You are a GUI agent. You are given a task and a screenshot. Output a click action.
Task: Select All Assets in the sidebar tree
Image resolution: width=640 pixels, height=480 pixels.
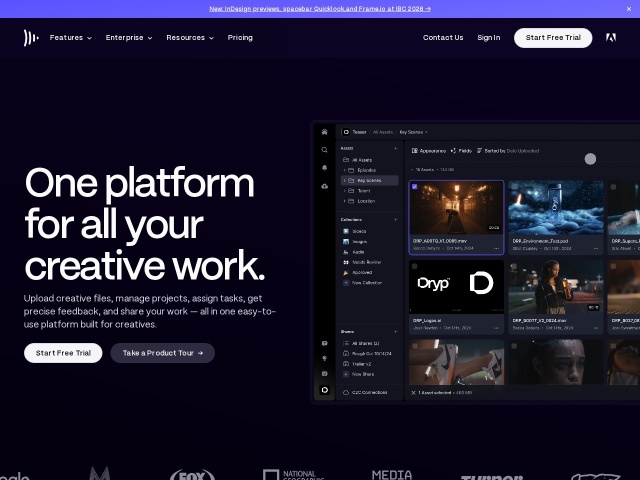click(358, 160)
